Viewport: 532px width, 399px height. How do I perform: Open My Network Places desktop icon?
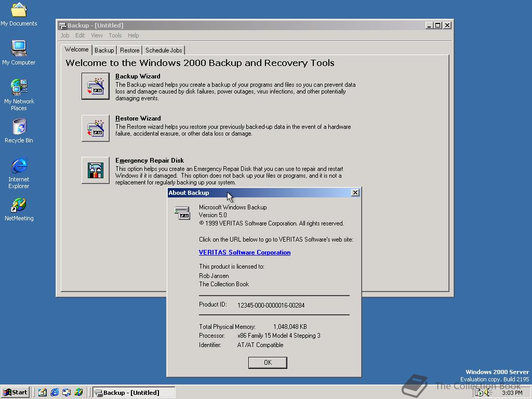(19, 95)
